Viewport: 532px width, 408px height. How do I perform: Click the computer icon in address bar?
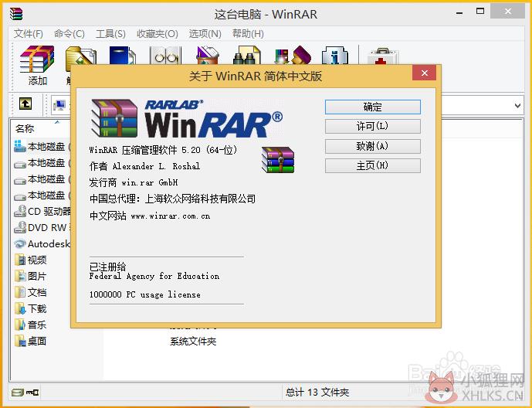pyautogui.click(x=59, y=105)
